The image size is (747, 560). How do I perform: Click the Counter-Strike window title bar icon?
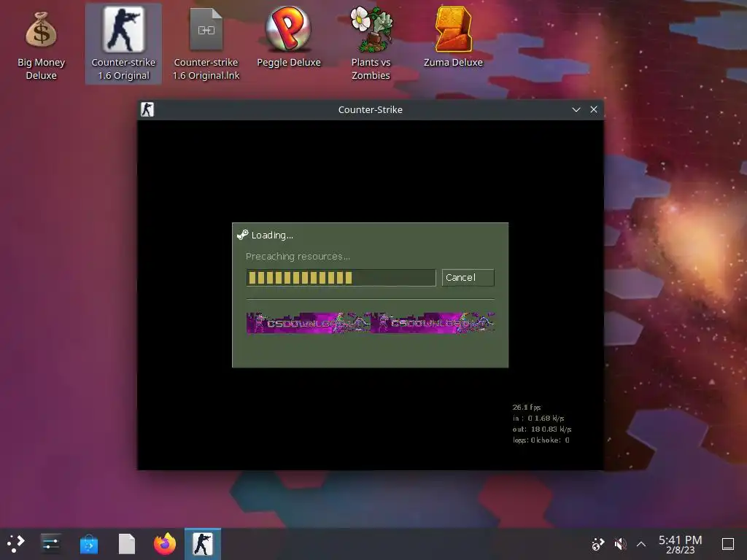coord(147,109)
